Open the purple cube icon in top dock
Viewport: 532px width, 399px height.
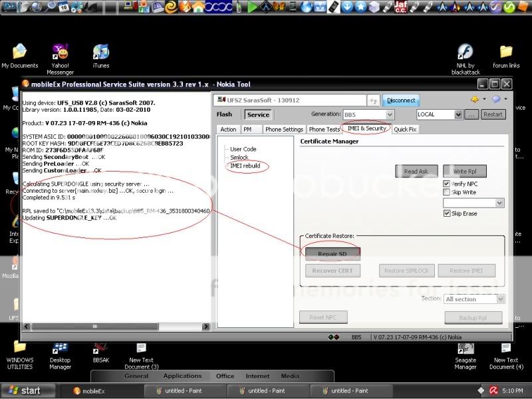[x=374, y=7]
